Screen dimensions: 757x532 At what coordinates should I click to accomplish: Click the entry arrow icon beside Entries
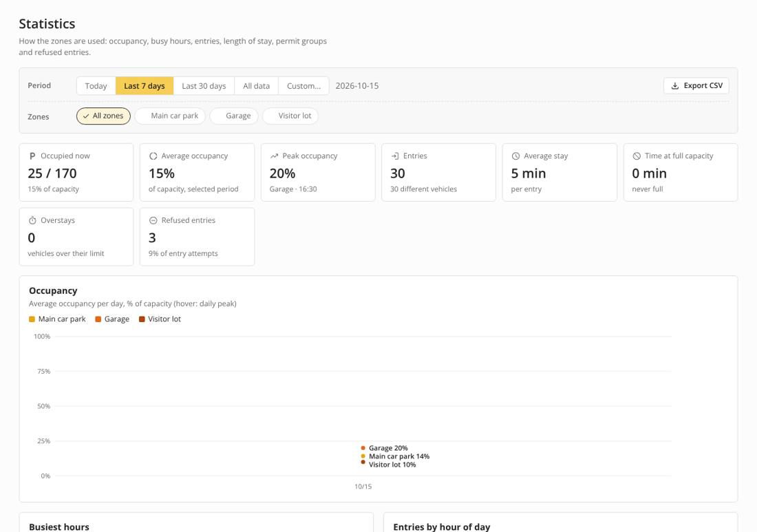tap(395, 156)
